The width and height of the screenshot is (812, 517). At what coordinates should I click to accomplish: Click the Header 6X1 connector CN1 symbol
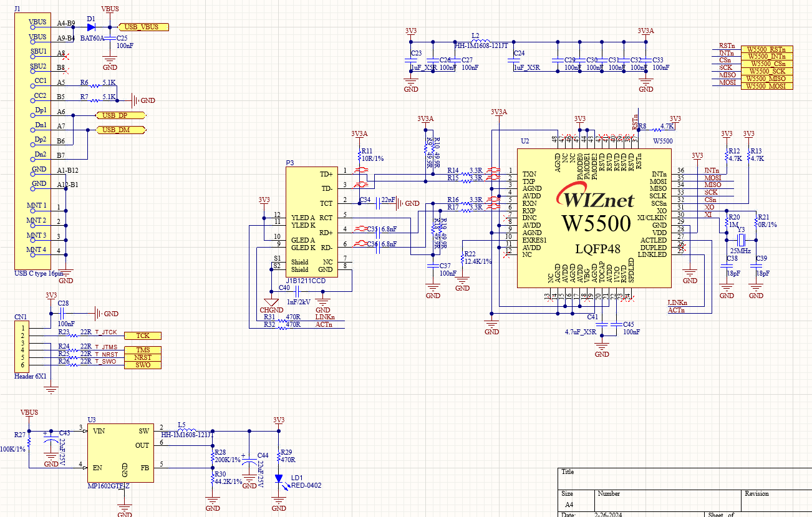coord(22,346)
